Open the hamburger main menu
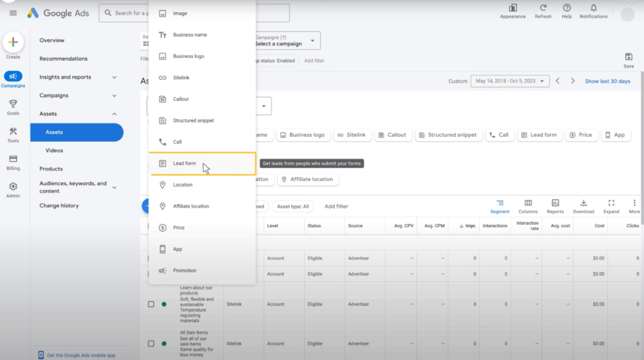644x360 pixels. [13, 13]
